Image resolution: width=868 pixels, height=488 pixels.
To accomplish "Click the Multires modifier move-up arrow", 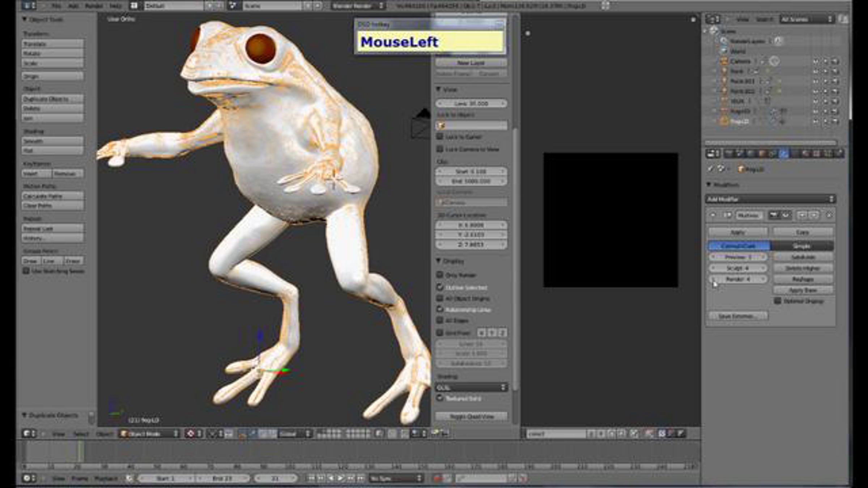I will click(x=802, y=215).
